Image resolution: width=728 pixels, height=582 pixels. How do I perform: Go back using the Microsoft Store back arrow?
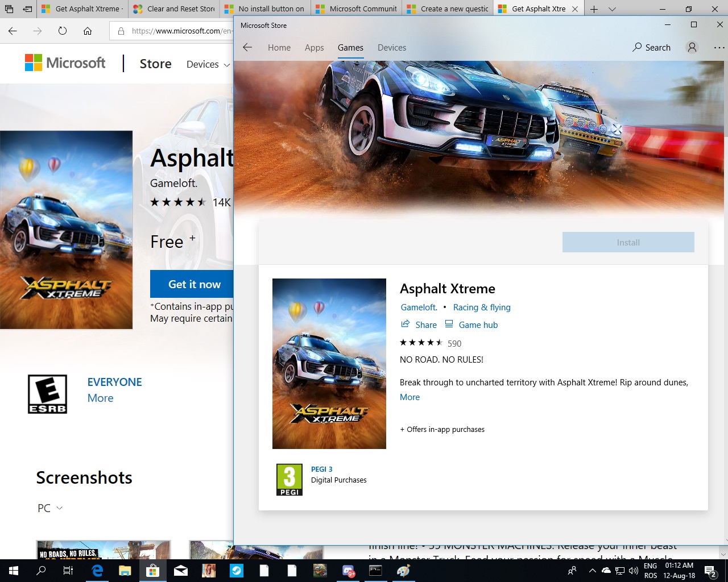(x=247, y=48)
